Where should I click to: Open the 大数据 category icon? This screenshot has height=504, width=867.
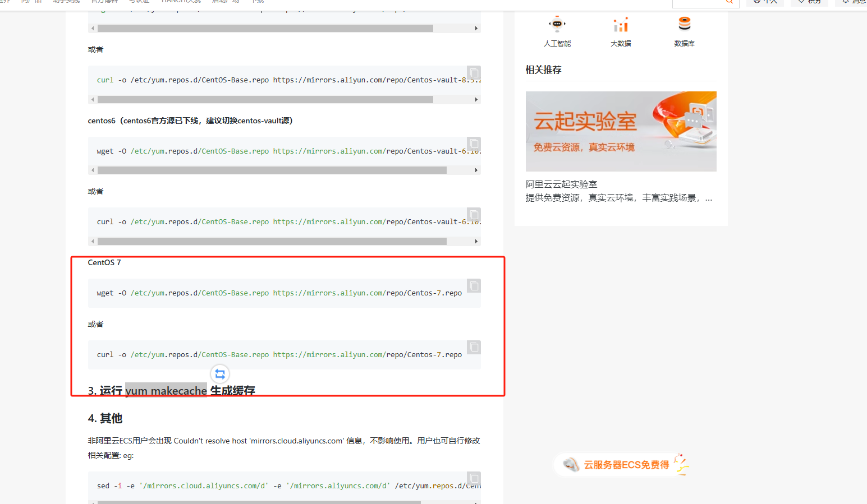click(x=621, y=24)
